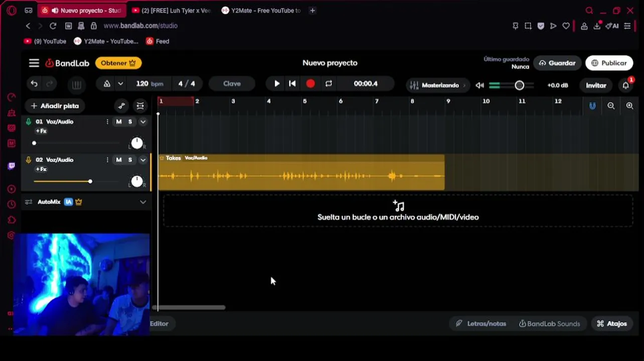Toggle the track list collapse icon

(140, 106)
